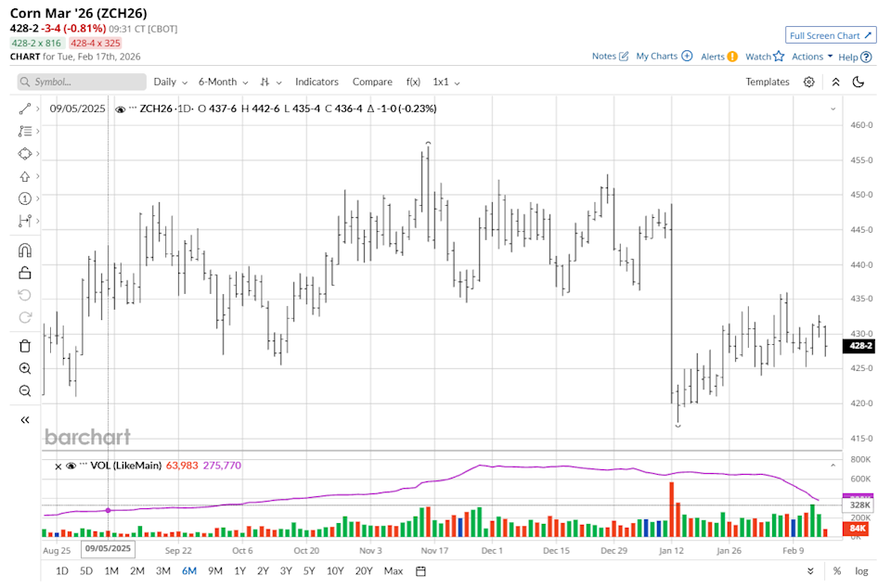Screen dimensions: 891x588
Task: Open the calendar date picker
Action: tap(420, 571)
